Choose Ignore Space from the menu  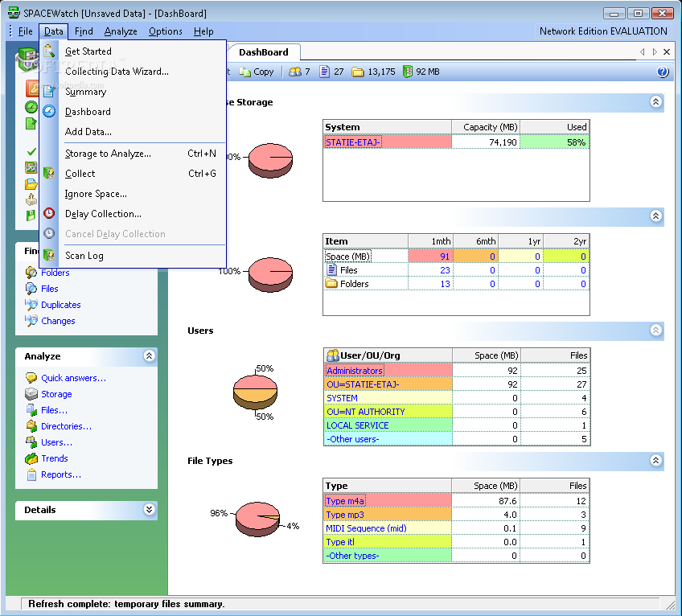(x=132, y=193)
